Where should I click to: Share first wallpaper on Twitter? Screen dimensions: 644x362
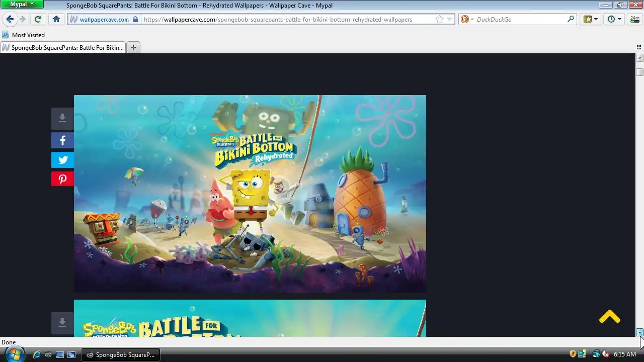pyautogui.click(x=62, y=160)
